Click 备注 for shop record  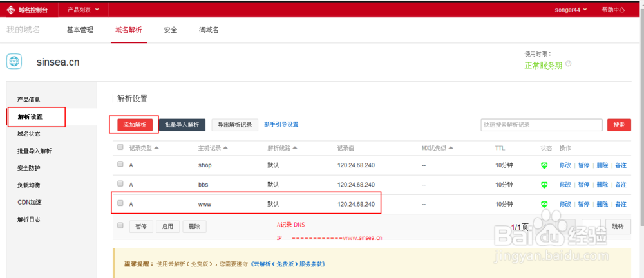621,165
